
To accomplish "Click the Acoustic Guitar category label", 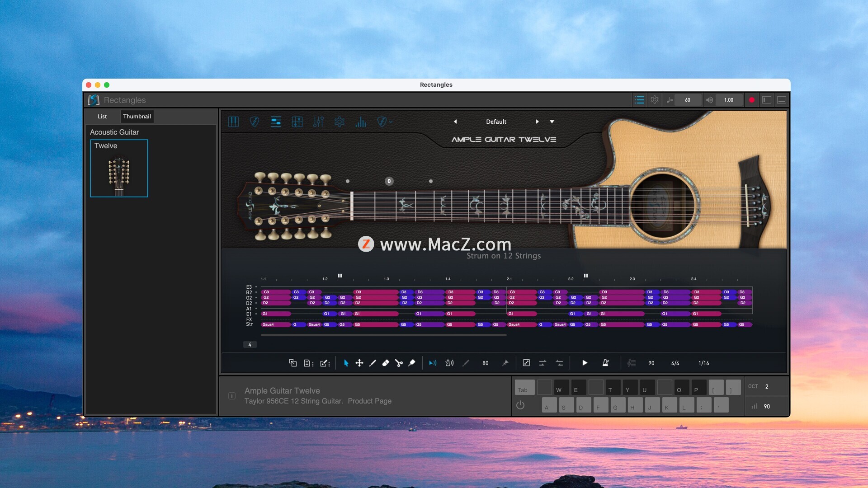I will tap(114, 132).
